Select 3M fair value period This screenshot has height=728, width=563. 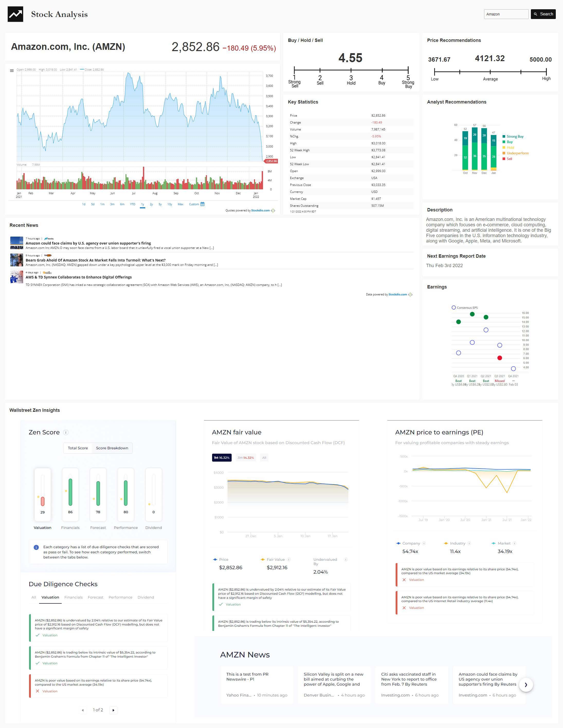pyautogui.click(x=246, y=458)
